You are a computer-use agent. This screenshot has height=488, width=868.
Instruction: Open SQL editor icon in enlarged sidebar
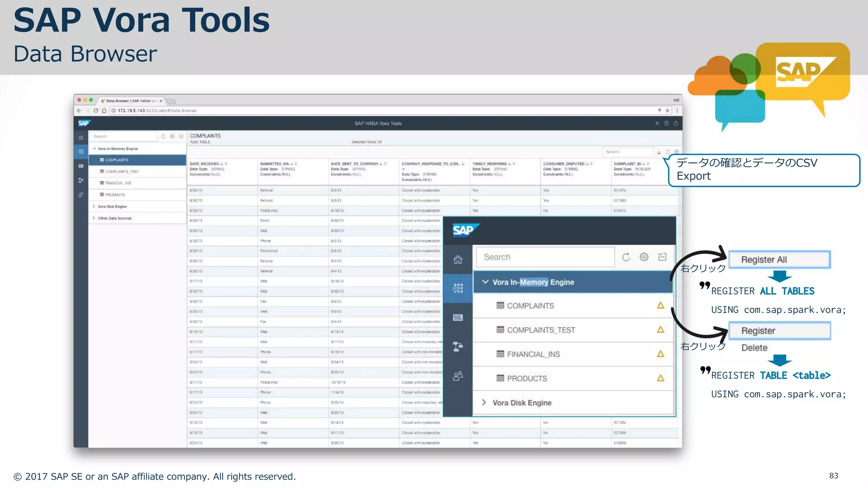point(458,317)
